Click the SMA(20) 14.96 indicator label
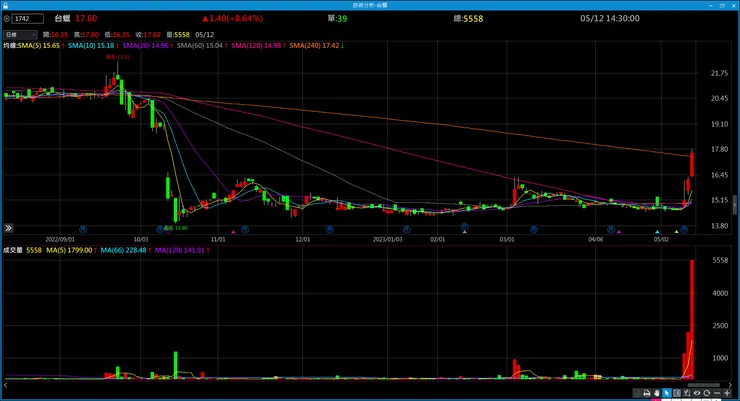Screen dimensions: 740x401 147,46
